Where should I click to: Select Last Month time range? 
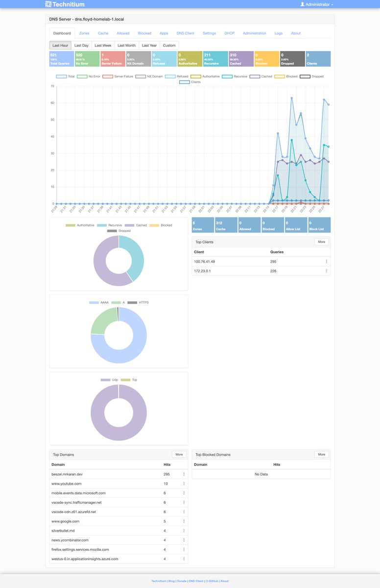point(126,45)
